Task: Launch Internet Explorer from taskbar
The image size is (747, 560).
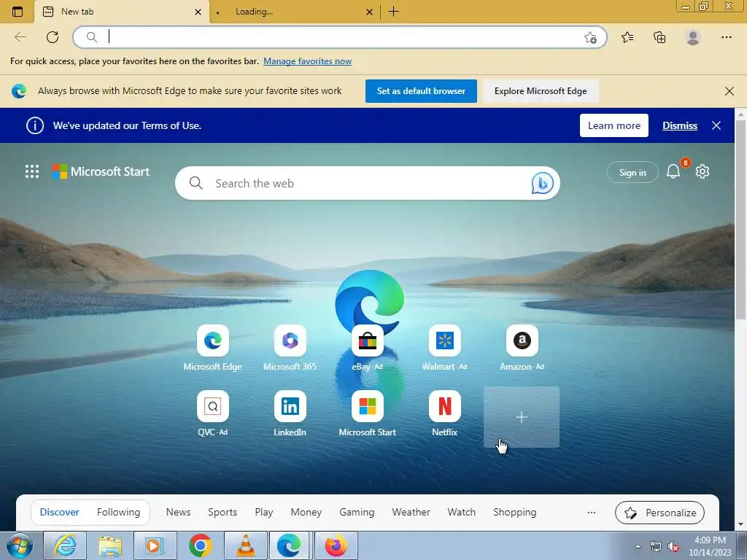Action: (x=65, y=545)
